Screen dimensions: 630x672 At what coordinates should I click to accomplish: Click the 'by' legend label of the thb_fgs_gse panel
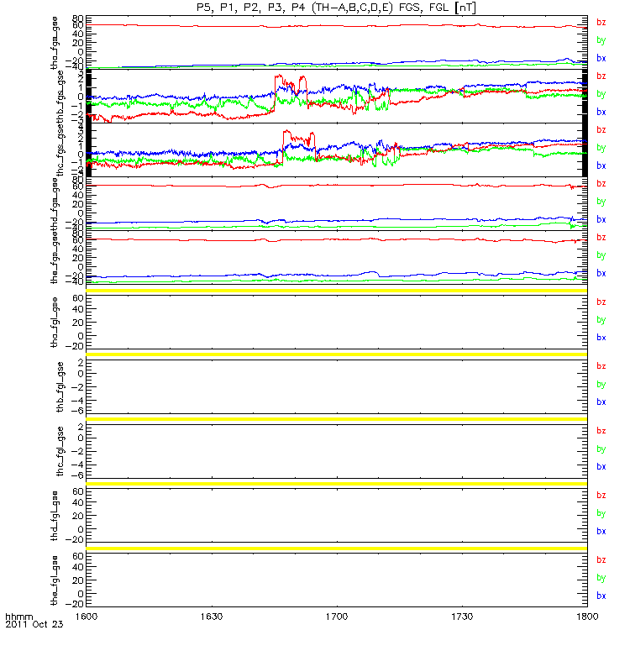point(601,94)
